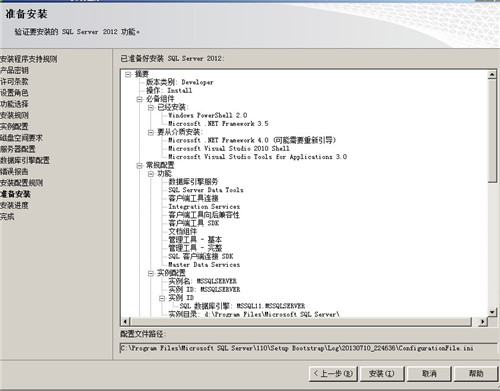Click the configuration file path field
The width and height of the screenshot is (500, 391).
pos(308,348)
